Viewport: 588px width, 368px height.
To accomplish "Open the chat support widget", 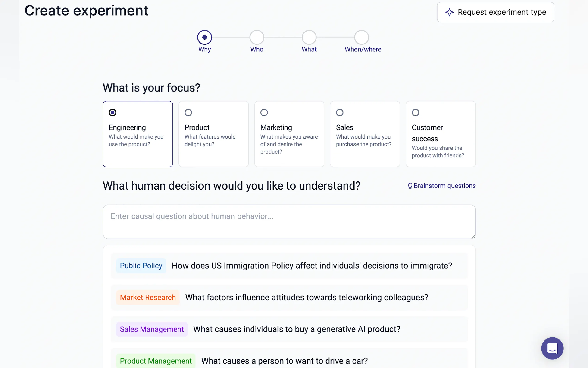I will pos(552,348).
